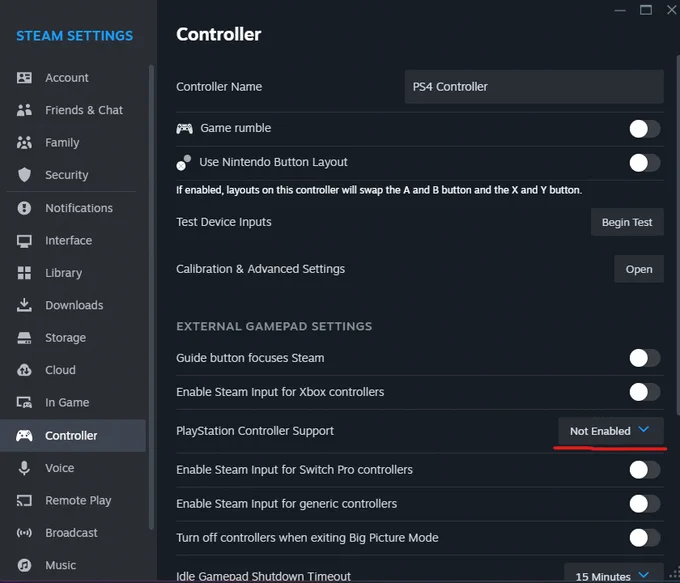680x583 pixels.
Task: Click the Test Device Inputs label
Action: tap(224, 222)
